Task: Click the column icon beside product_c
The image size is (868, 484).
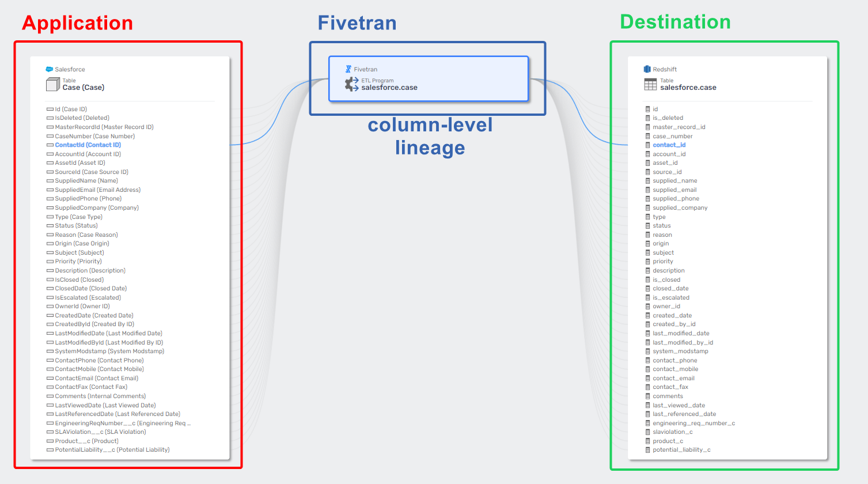Action: pyautogui.click(x=648, y=441)
